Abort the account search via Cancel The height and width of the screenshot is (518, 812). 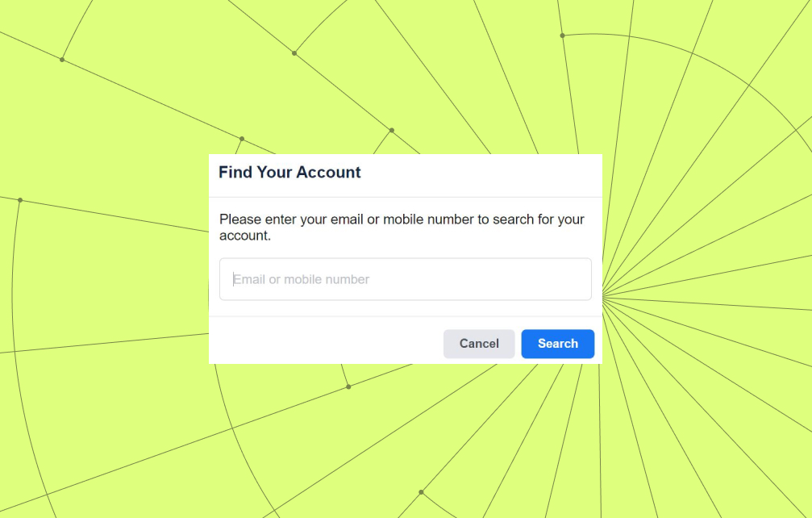click(479, 344)
